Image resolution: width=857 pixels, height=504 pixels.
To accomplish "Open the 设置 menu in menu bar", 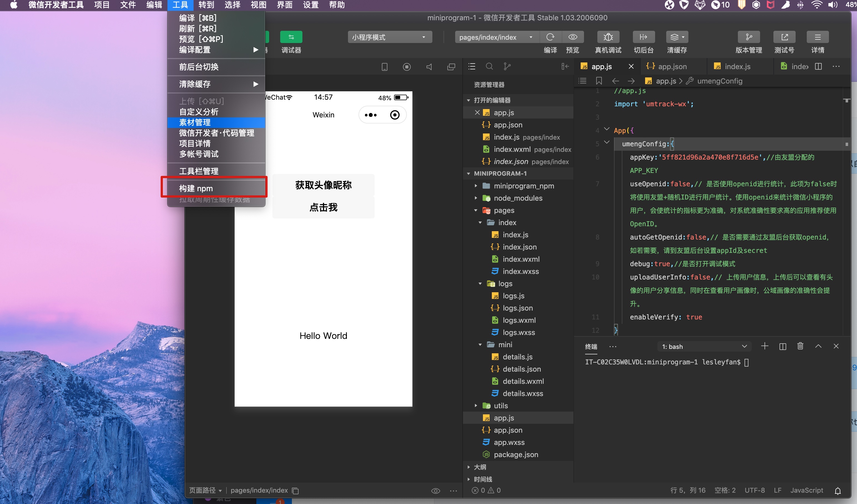I will pyautogui.click(x=311, y=5).
